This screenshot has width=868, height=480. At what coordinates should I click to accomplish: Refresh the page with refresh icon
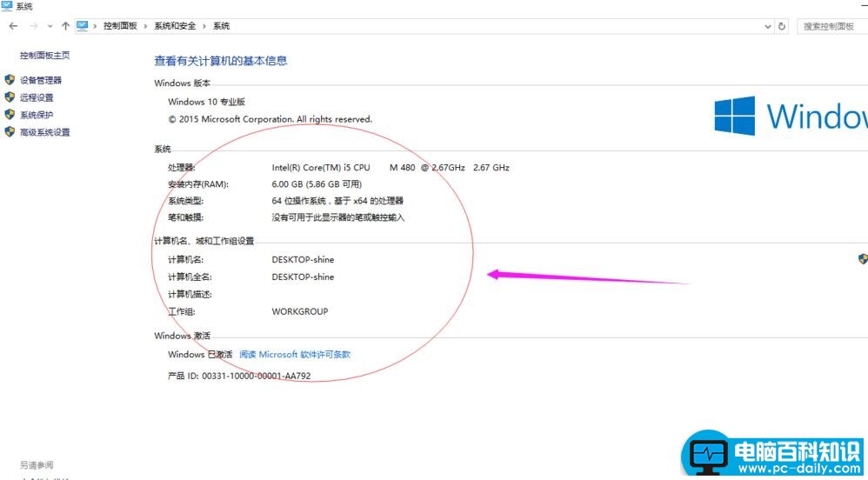click(x=782, y=26)
